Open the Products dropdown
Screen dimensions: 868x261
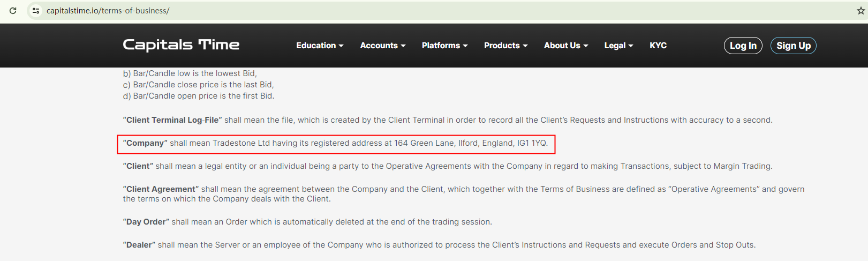505,46
